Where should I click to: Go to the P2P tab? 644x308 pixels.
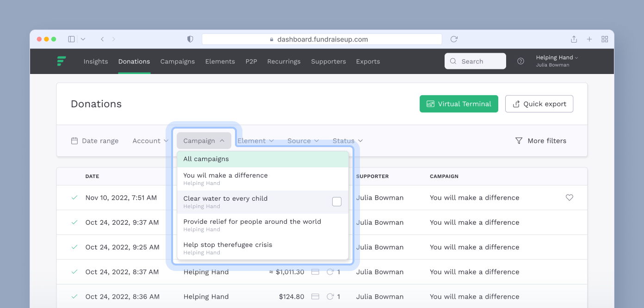[x=251, y=62]
